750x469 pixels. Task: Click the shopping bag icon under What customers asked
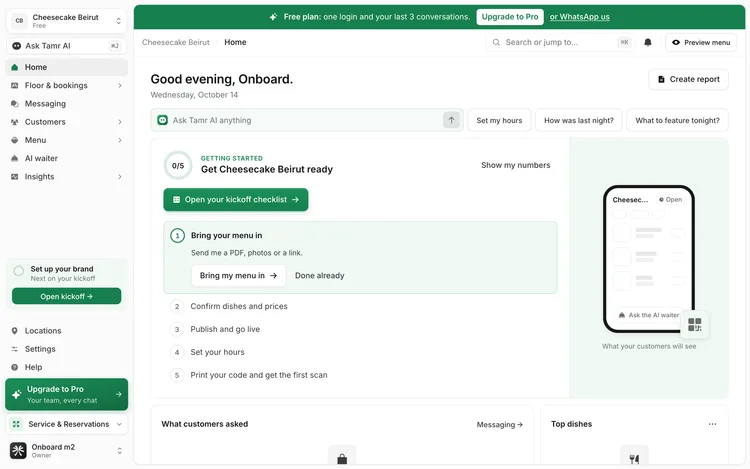point(342,459)
